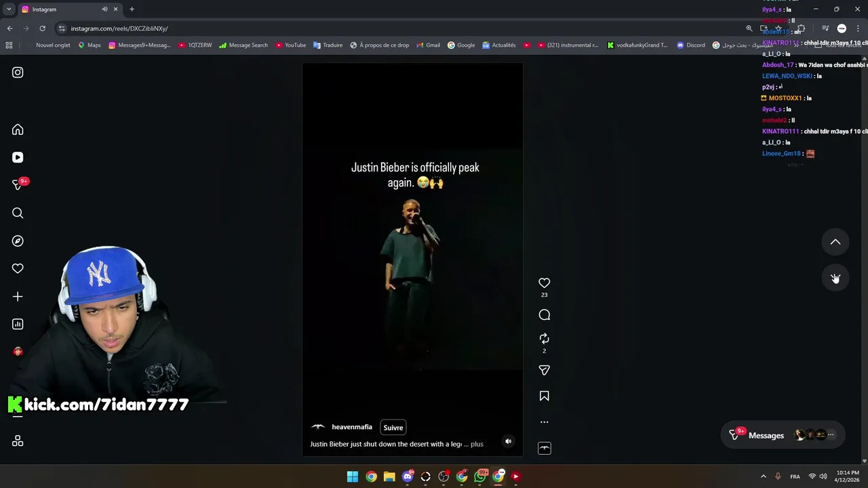This screenshot has height=488, width=868.
Task: Open the Chrome profile avatar
Action: tap(842, 28)
